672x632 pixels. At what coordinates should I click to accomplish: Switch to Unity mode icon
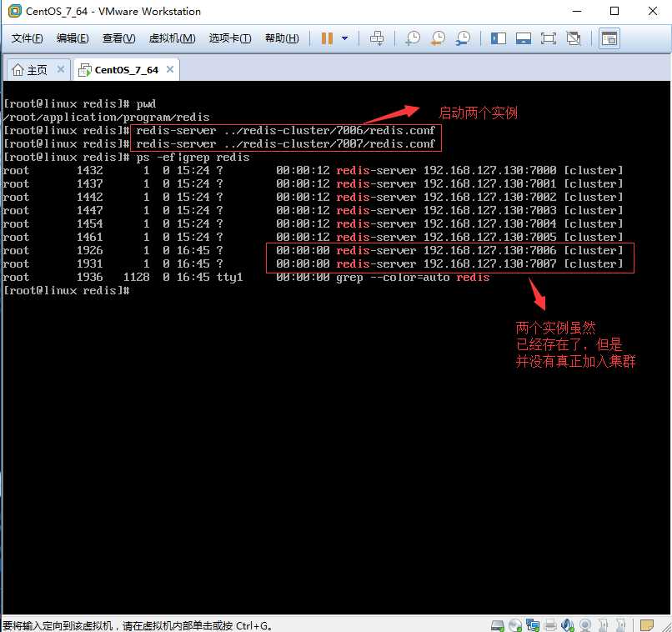pyautogui.click(x=574, y=38)
